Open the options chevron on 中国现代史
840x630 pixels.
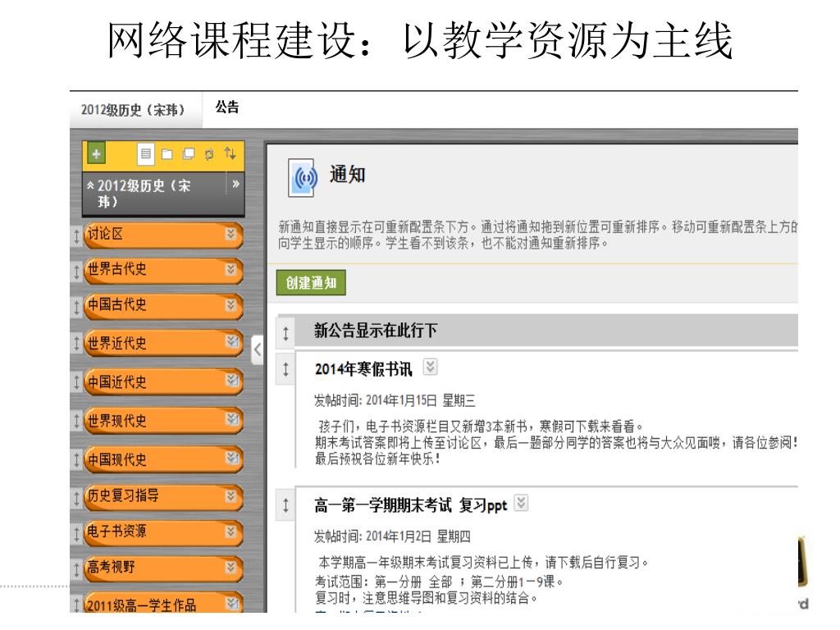232,458
